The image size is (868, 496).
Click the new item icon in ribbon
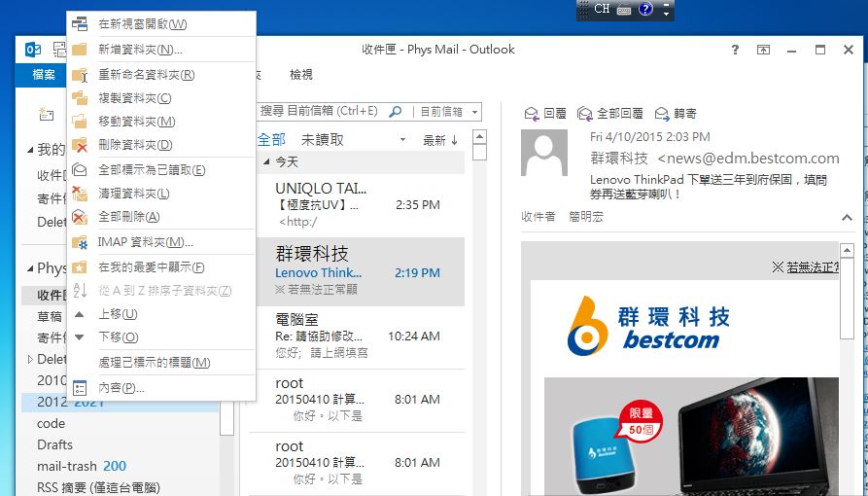point(46,114)
